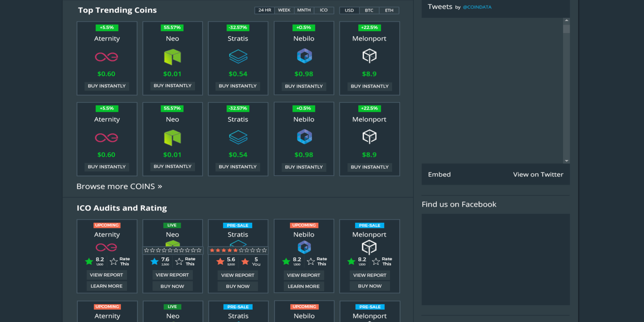644x322 pixels.
Task: Select the ICO tab in Top Trending Coins
Action: (x=324, y=10)
